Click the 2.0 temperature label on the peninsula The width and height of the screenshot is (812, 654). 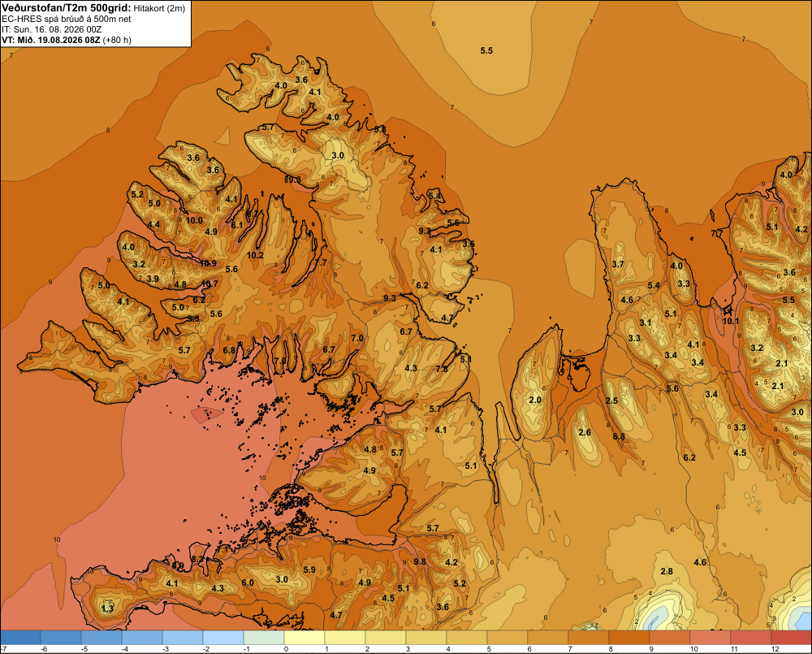(x=535, y=400)
